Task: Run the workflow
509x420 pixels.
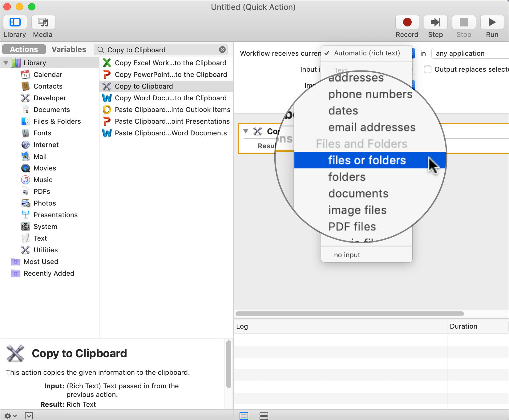Action: point(492,22)
